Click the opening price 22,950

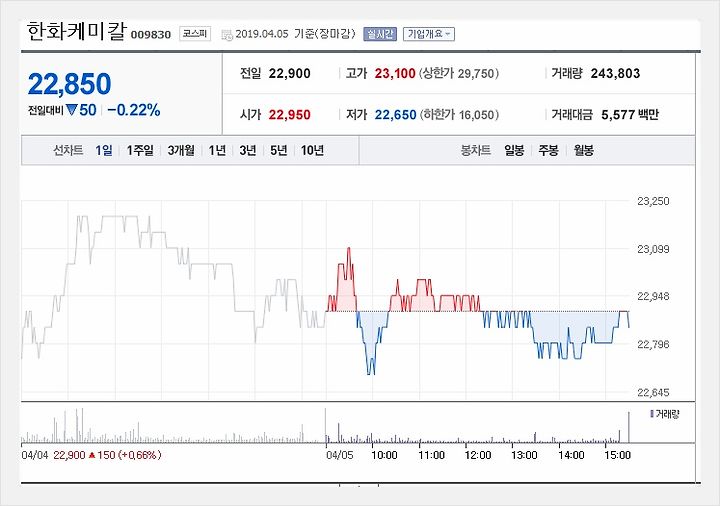coord(290,114)
